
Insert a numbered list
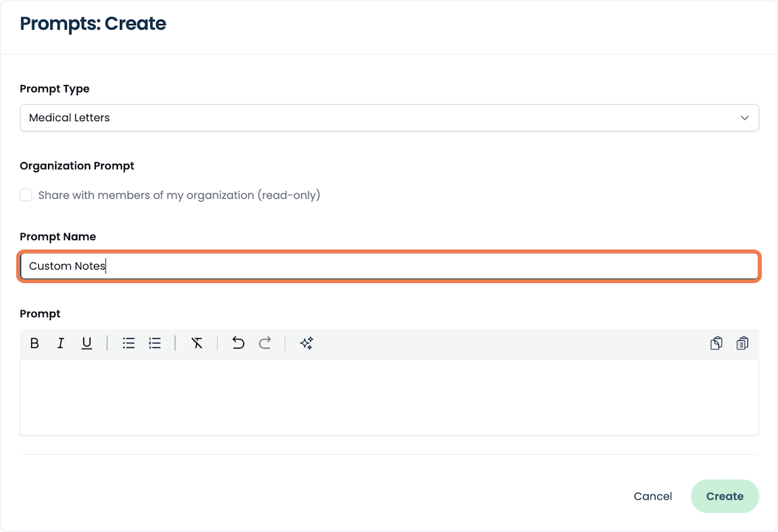155,343
